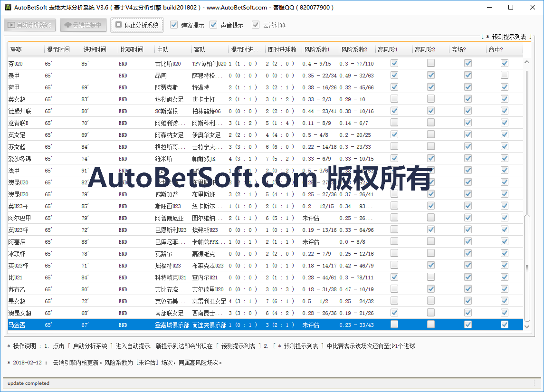Toggle the 云端计算 cloud computing checkbox
This screenshot has width=544, height=392.
pyautogui.click(x=256, y=25)
